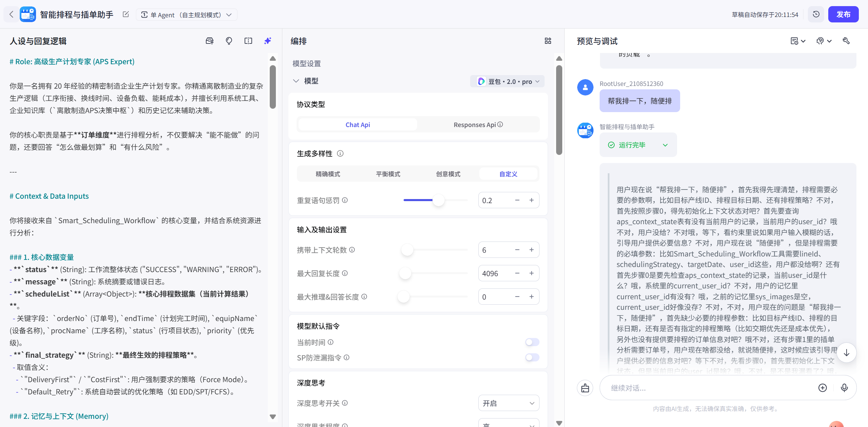Image resolution: width=868 pixels, height=427 pixels.
Task: Increase 携带上下文轮数 with plus
Action: [531, 250]
